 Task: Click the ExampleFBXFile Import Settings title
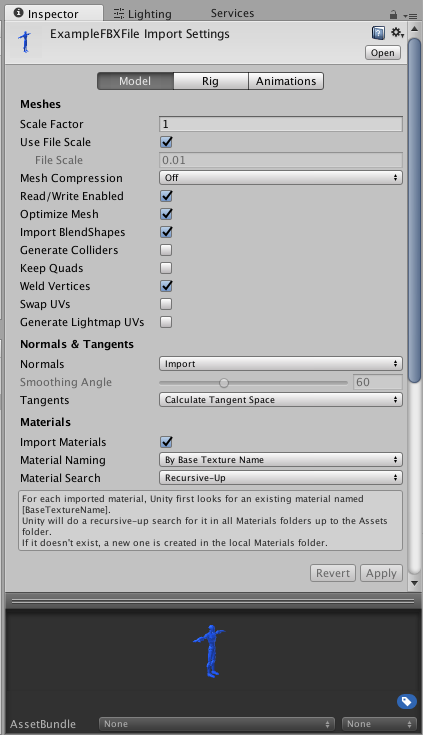tap(140, 34)
